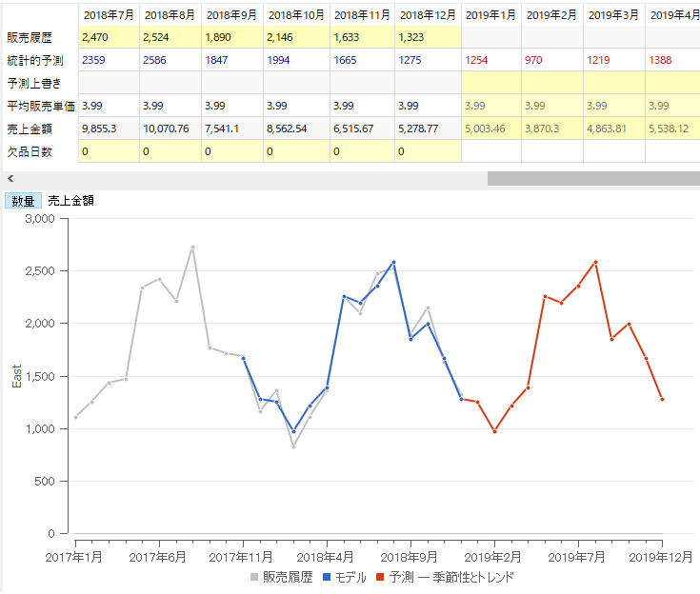This screenshot has height=594, width=700.
Task: Click the 予測上書き cell for 2019年4月
Action: tap(671, 83)
